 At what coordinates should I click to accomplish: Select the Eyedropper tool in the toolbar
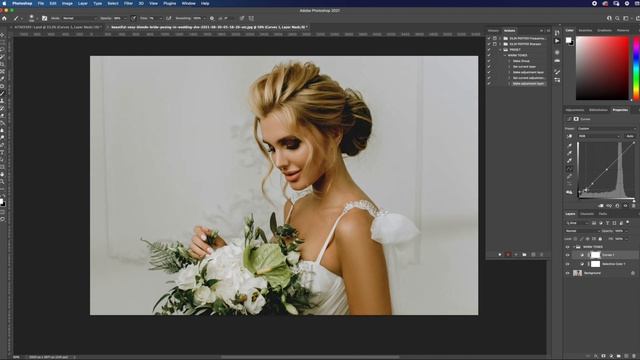(x=2, y=79)
